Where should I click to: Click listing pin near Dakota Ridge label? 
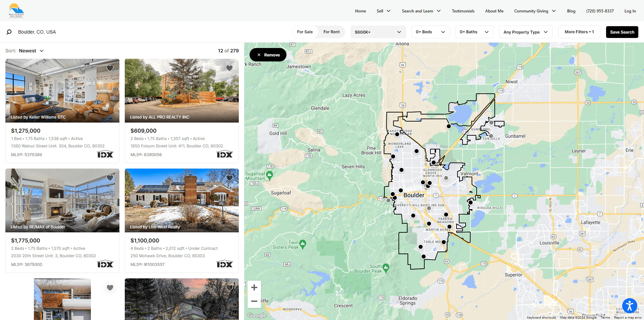pos(397,134)
